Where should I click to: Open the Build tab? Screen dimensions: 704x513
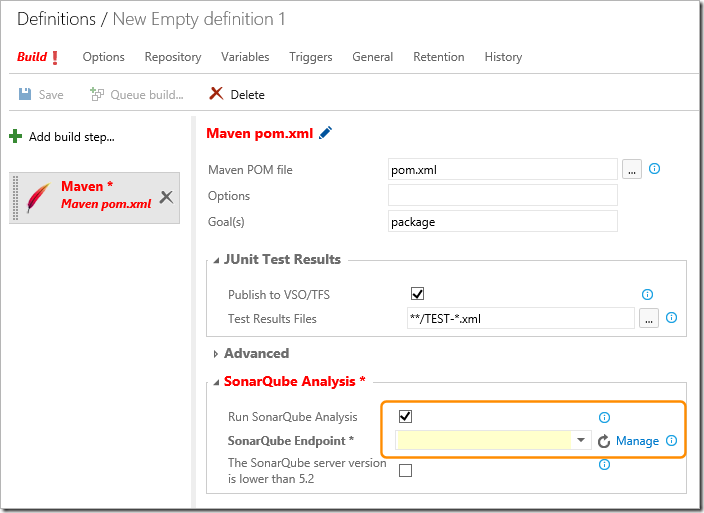[32, 57]
